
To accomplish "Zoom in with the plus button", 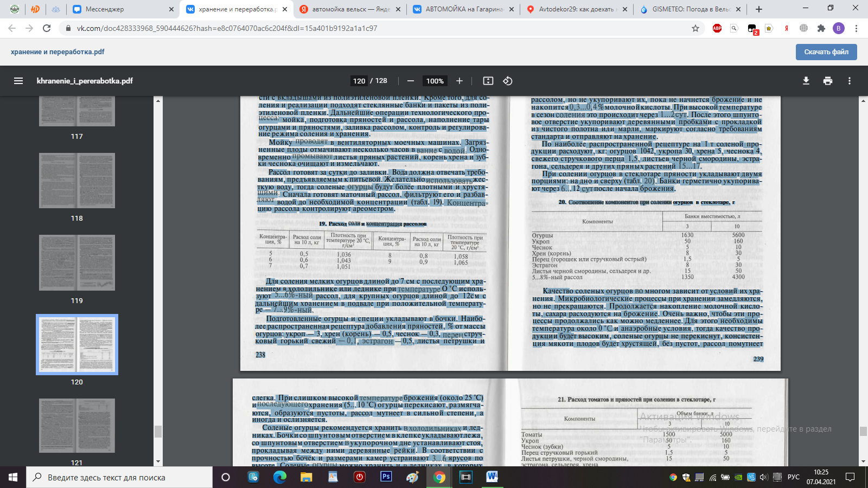I will [459, 81].
